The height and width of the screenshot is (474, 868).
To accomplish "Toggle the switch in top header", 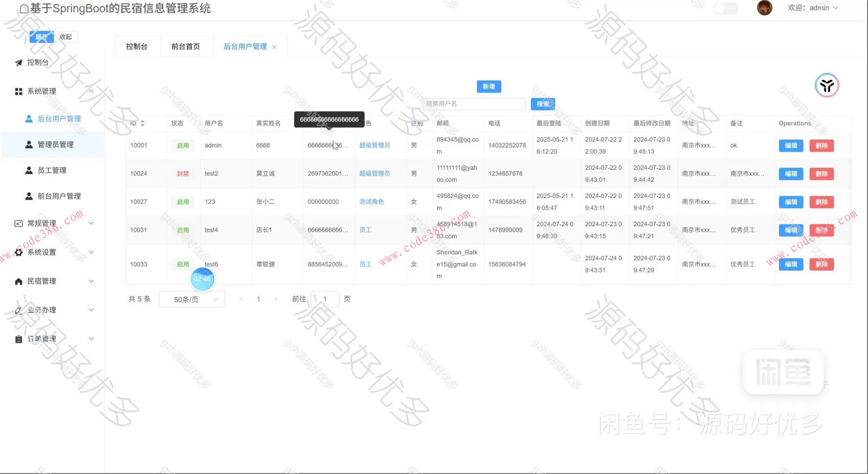I will tap(725, 8).
